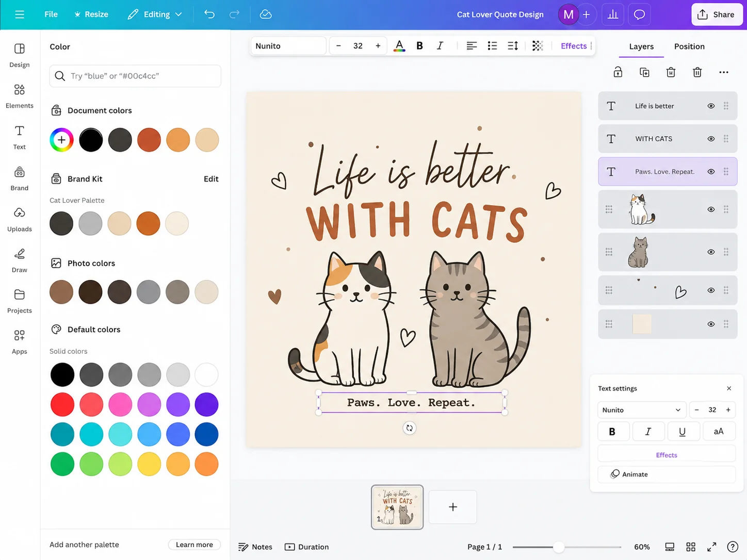Hide the beige background layer
Image resolution: width=747 pixels, height=560 pixels.
(x=711, y=324)
